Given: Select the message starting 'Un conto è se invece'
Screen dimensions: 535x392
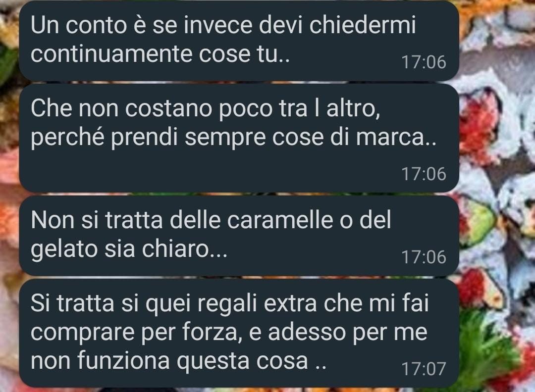Looking at the screenshot, I should click(x=239, y=40).
